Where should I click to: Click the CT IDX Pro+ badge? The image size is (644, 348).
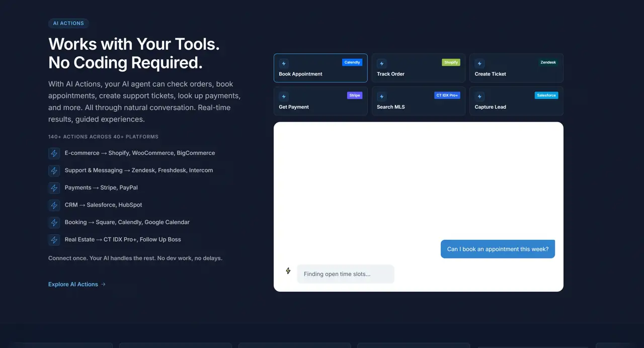click(447, 96)
